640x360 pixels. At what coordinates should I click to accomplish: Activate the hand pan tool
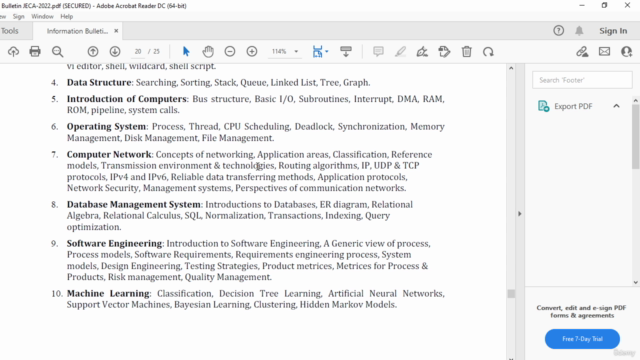pos(208,51)
